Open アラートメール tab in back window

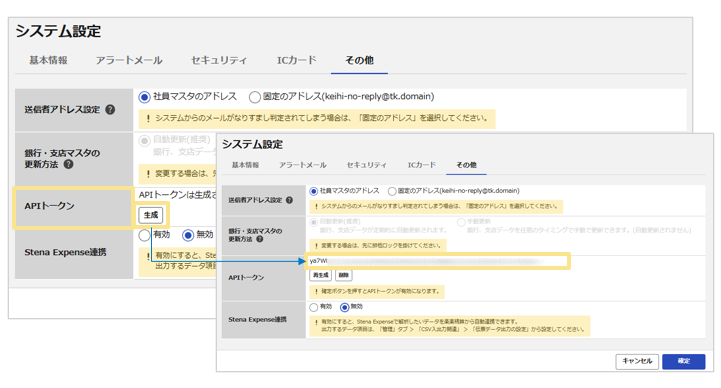pos(129,60)
